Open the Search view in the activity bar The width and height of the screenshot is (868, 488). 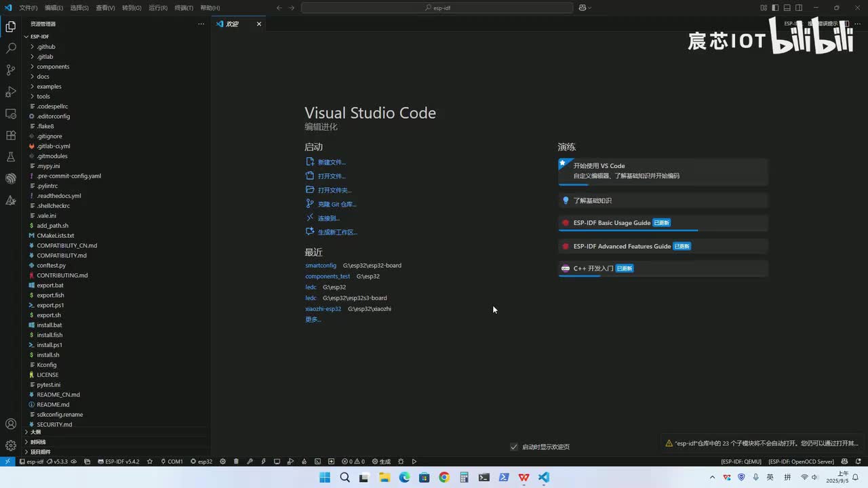[11, 49]
